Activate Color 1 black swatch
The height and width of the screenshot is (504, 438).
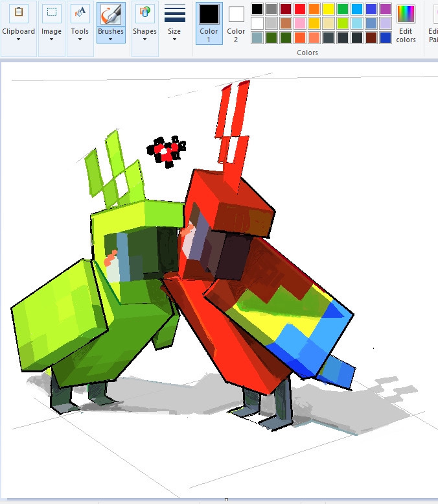[209, 14]
